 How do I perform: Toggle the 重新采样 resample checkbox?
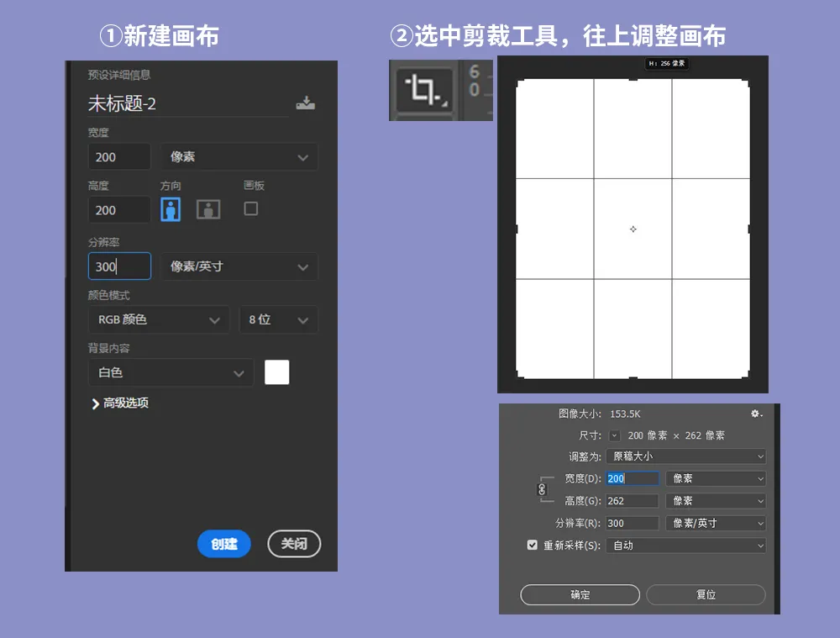point(532,545)
